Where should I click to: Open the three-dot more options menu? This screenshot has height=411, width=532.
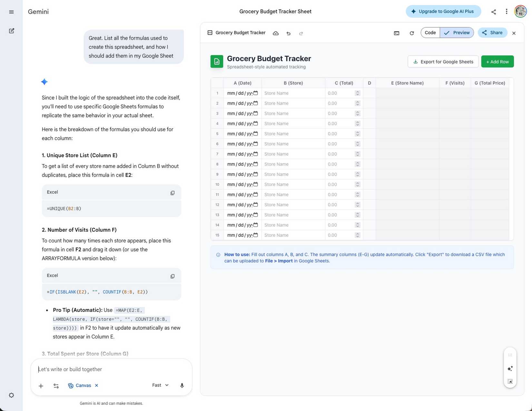pyautogui.click(x=507, y=12)
